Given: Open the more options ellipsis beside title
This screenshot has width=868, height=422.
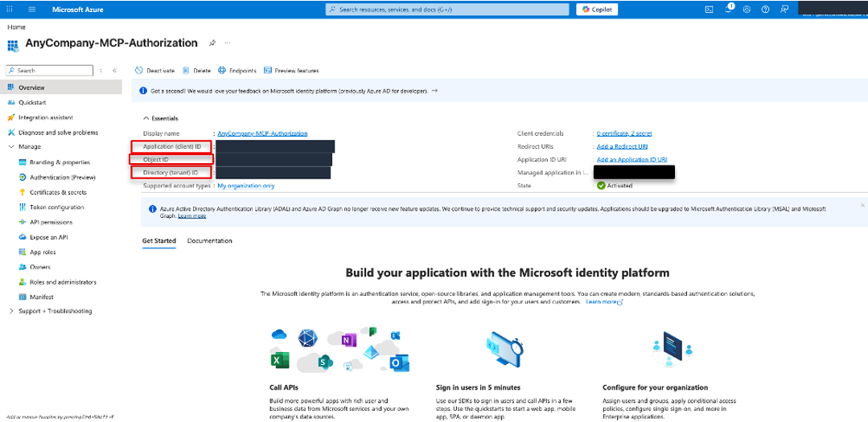Looking at the screenshot, I should click(x=227, y=43).
